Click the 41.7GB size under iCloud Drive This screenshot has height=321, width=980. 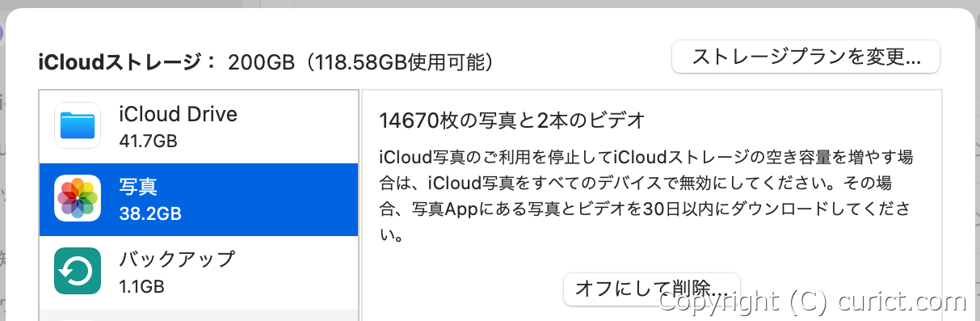click(148, 141)
